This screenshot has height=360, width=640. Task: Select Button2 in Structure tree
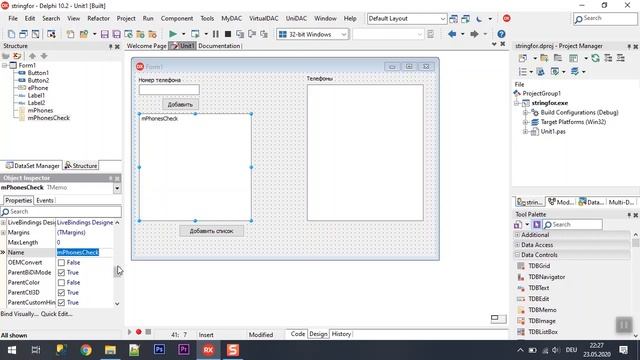point(38,80)
